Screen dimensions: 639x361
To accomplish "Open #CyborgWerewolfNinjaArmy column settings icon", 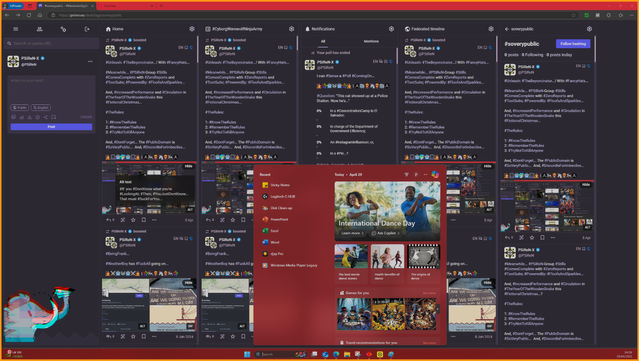I will click(x=291, y=29).
